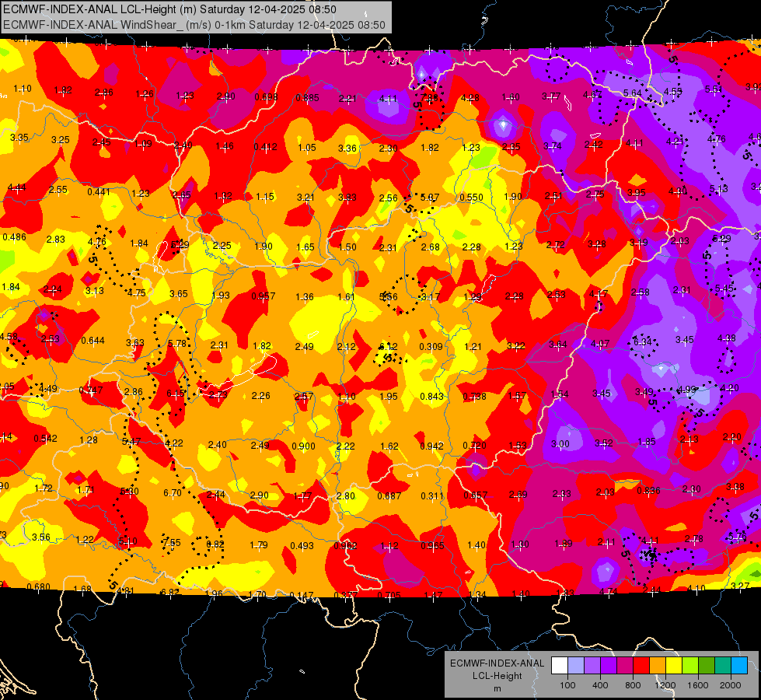Viewport: 761px width, 700px height.
Task: Click the legend unit label 'm'
Action: (x=497, y=689)
